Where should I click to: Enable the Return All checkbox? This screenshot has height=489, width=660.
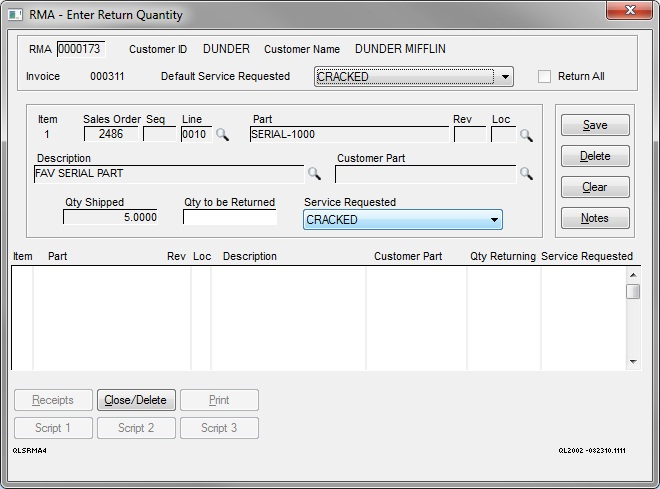(544, 77)
